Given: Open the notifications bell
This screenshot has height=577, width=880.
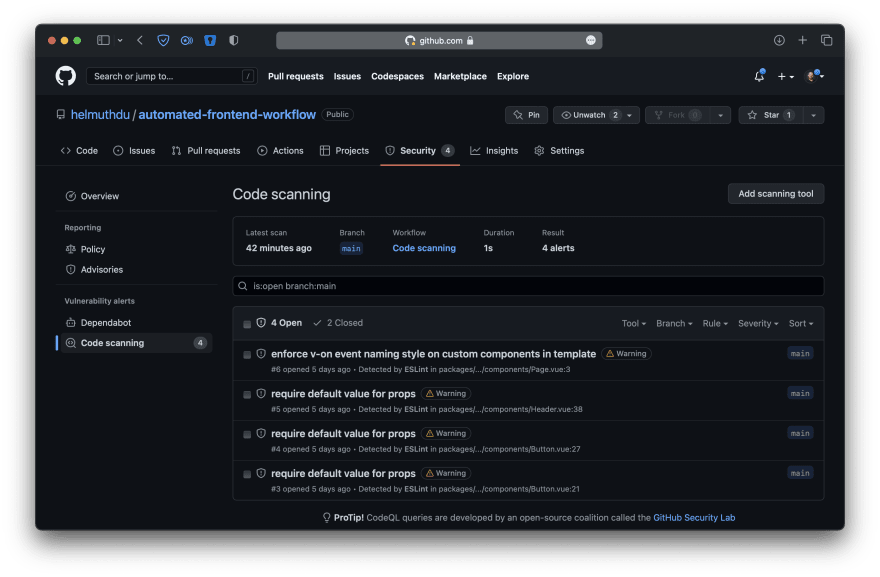Looking at the screenshot, I should click(x=759, y=76).
